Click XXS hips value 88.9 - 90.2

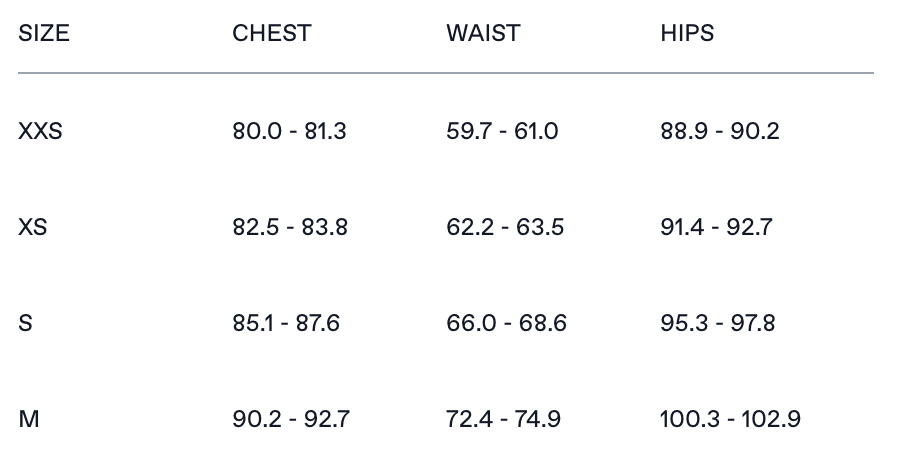pos(719,131)
